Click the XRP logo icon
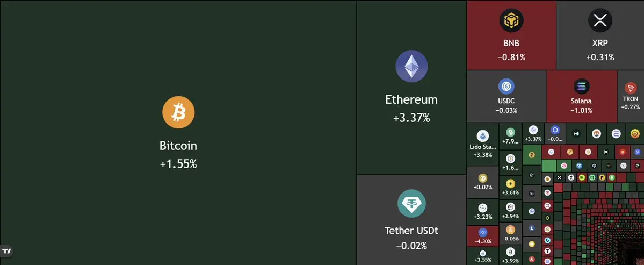Viewport: 644px width, 265px height. [x=600, y=21]
